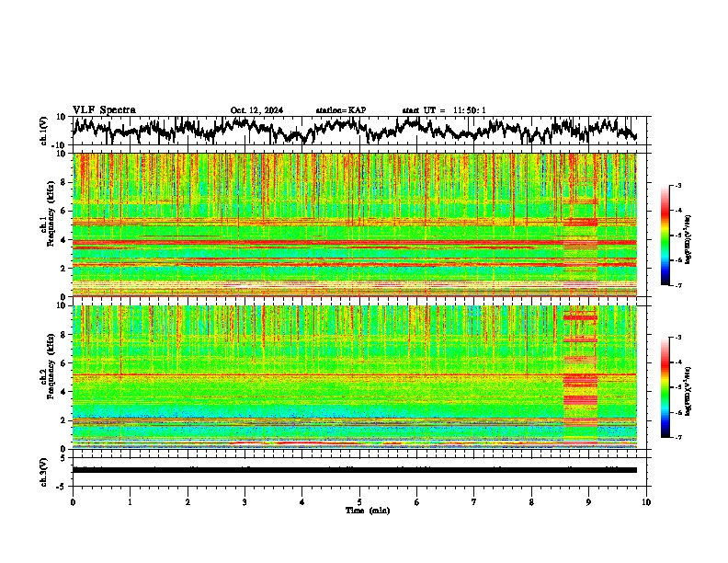The image size is (728, 563).
Task: Click the ch.1 spectrogram "4" kHz tick label
Action: pos(65,240)
